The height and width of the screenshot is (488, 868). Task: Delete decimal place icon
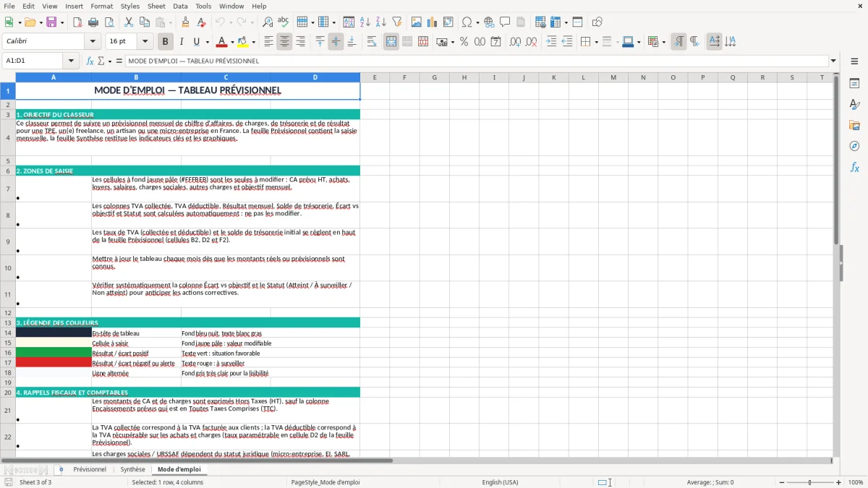(531, 42)
